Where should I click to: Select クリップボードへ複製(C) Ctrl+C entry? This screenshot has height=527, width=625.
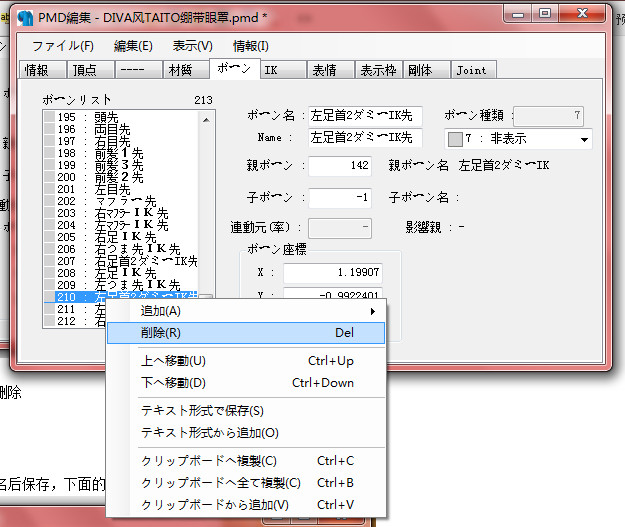tap(246, 461)
